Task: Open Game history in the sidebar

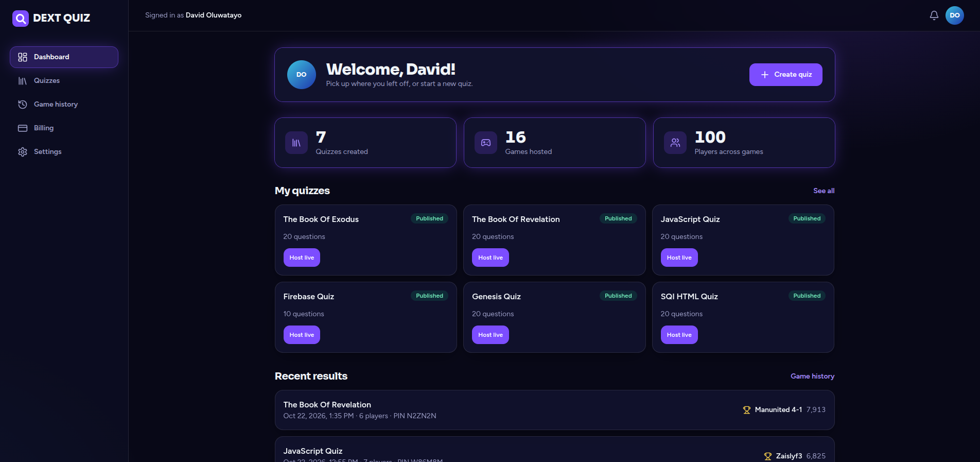Action: coord(64,105)
